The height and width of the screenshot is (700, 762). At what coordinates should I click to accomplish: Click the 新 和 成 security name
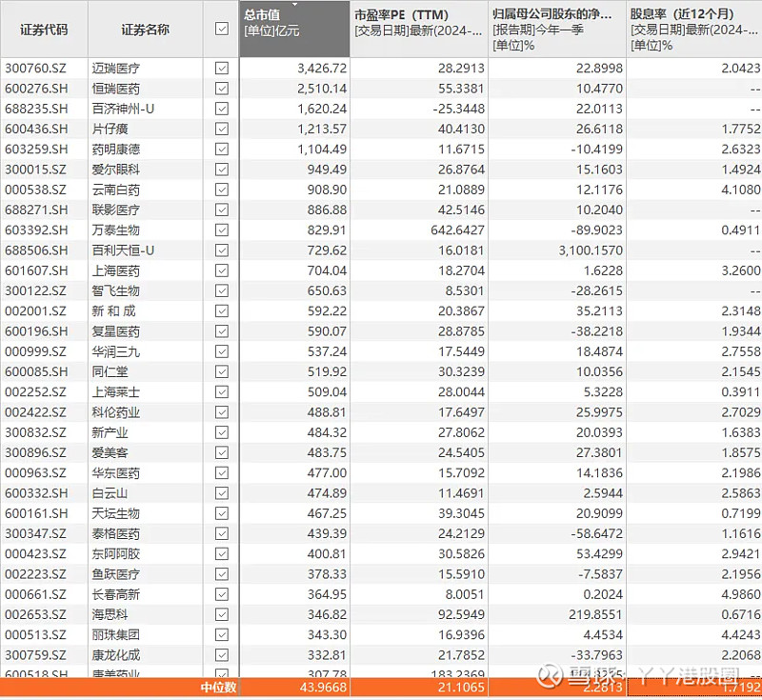tap(113, 310)
